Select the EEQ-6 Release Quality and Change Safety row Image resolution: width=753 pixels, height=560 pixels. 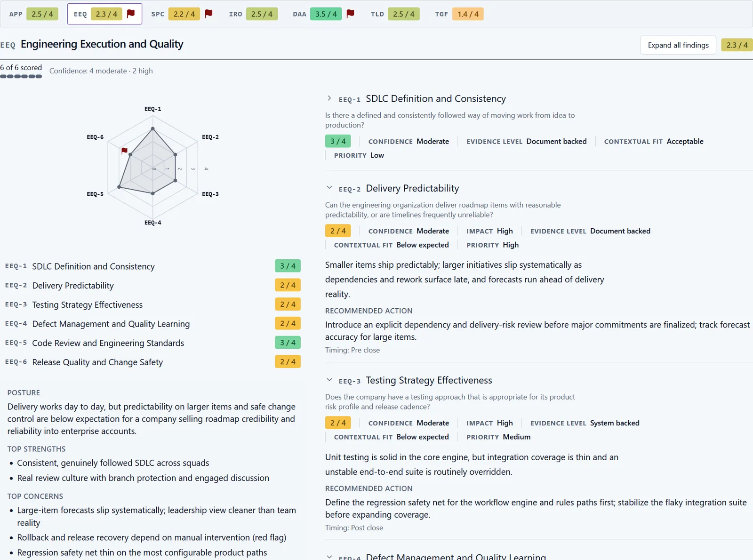tap(152, 362)
